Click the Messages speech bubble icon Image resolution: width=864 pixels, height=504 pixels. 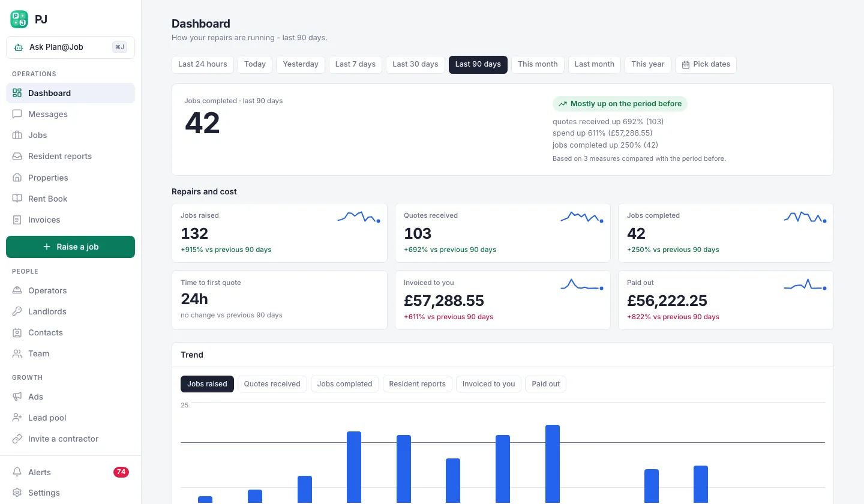(17, 114)
